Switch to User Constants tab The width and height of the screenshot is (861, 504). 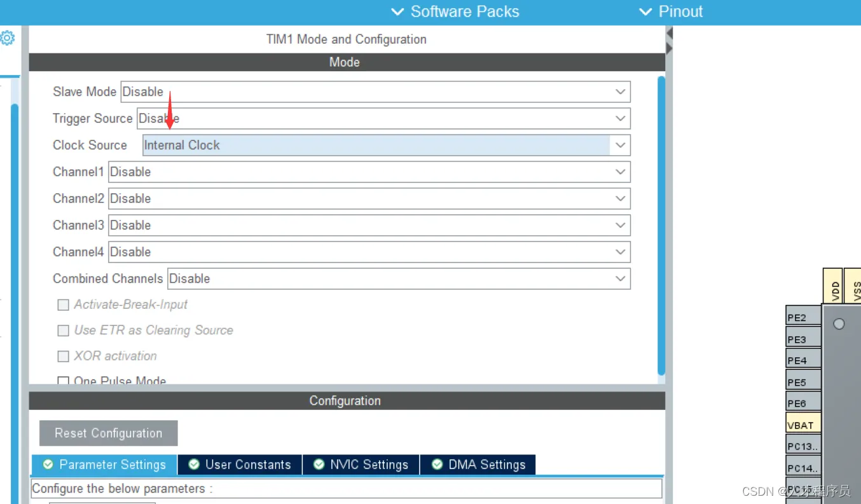240,465
